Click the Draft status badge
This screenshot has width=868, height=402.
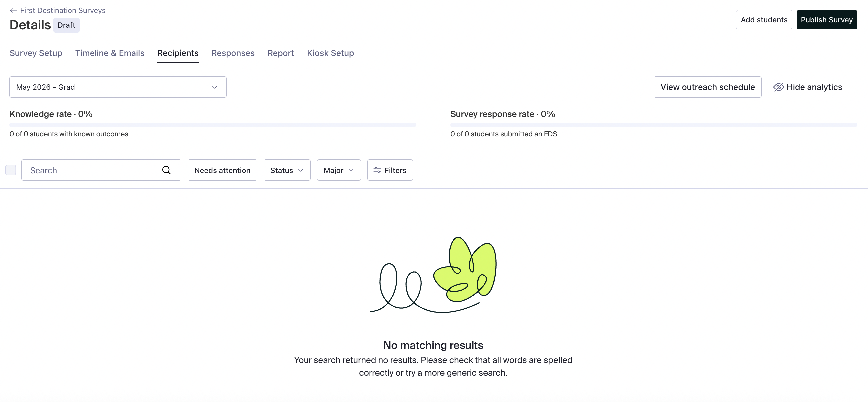pyautogui.click(x=66, y=25)
